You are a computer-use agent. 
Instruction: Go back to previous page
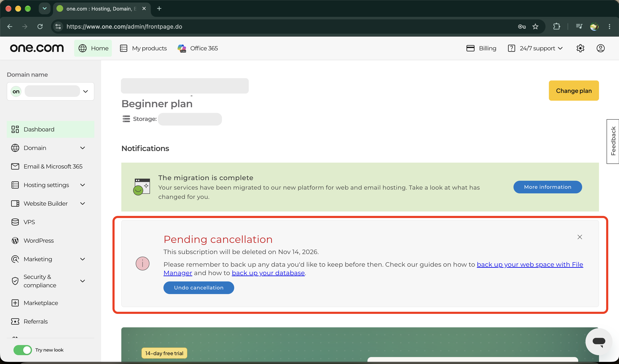[x=10, y=27]
